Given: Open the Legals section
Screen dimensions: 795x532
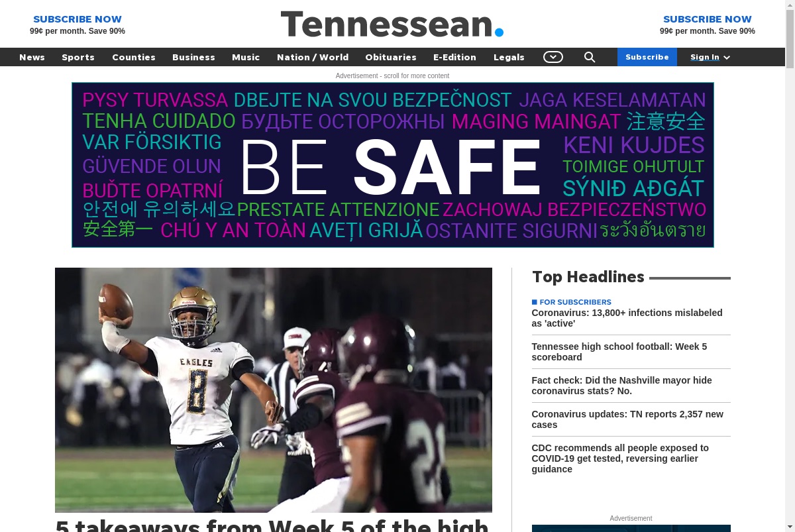Looking at the screenshot, I should (x=509, y=57).
